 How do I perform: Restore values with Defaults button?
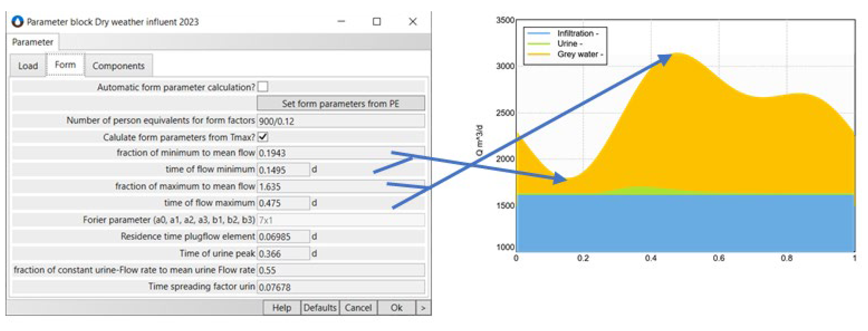coord(319,308)
